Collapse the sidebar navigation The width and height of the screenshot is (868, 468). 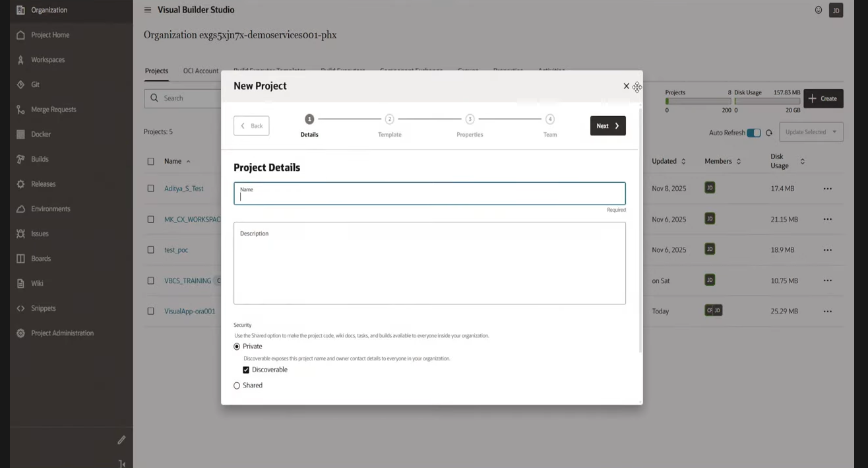(121, 463)
